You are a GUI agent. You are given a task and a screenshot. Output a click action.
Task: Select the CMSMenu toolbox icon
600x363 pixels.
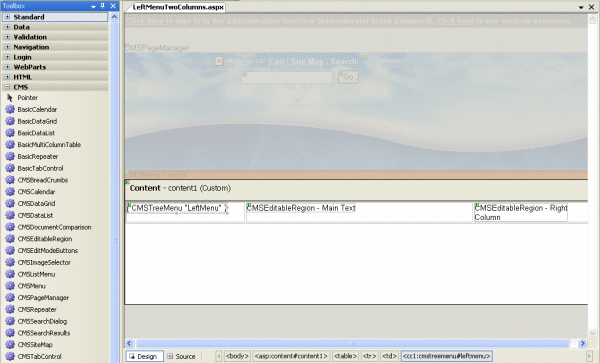(10, 286)
